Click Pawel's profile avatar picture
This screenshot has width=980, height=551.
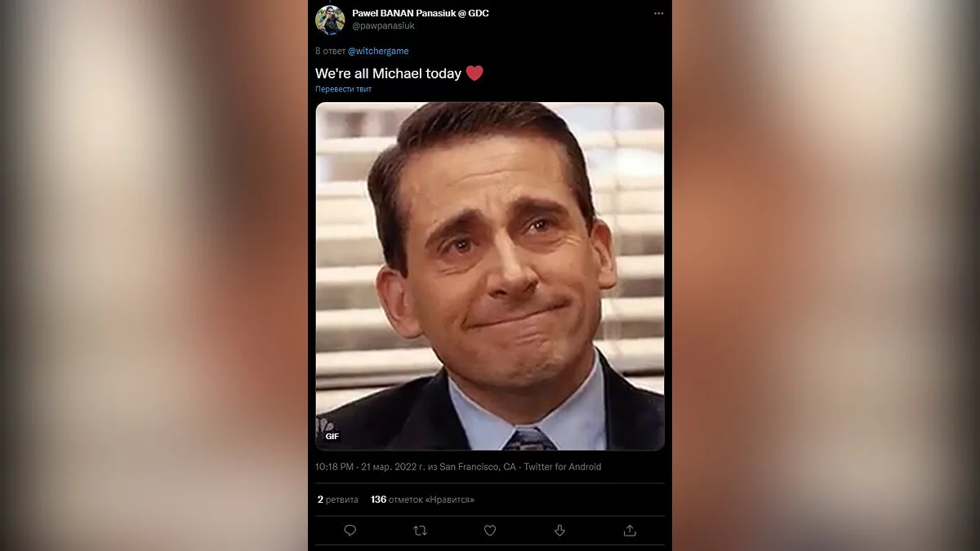pyautogui.click(x=330, y=20)
